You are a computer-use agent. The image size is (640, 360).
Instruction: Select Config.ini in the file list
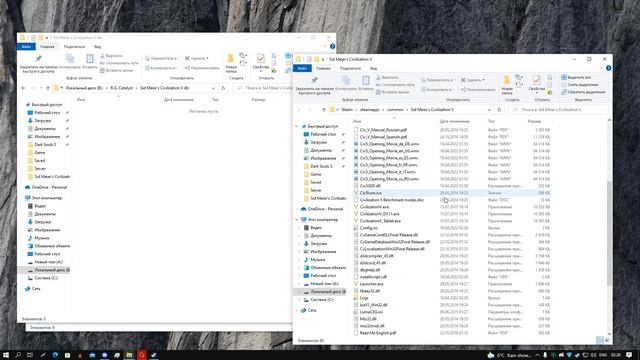tap(369, 228)
